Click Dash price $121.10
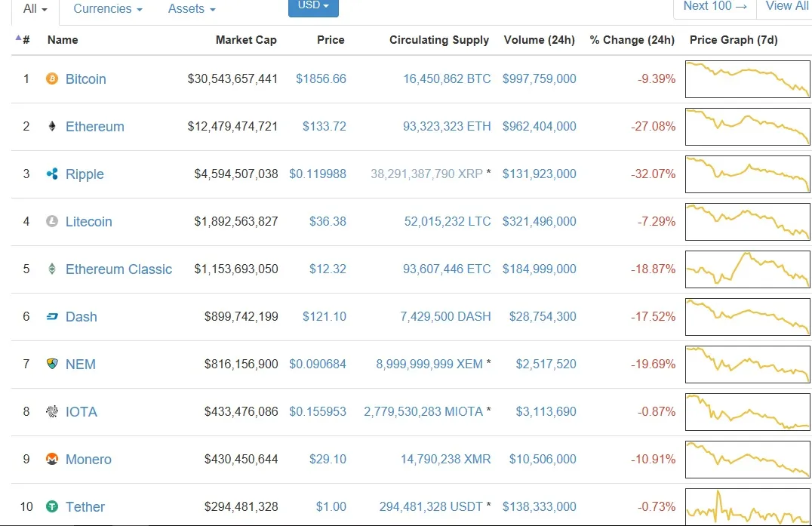Viewport: 812px width, 526px height. [324, 316]
